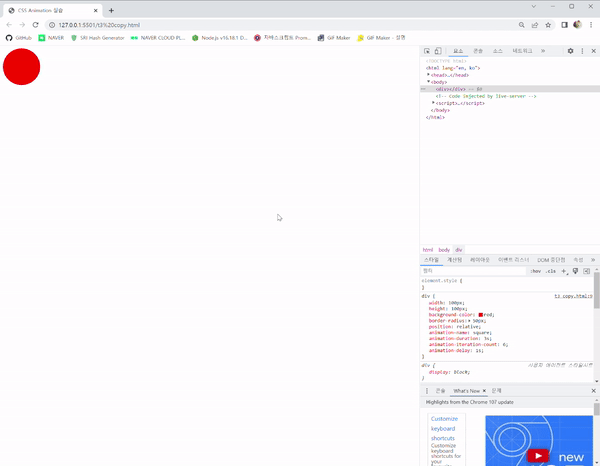Focus the styles filter input field
The image size is (600, 466).
[x=473, y=271]
